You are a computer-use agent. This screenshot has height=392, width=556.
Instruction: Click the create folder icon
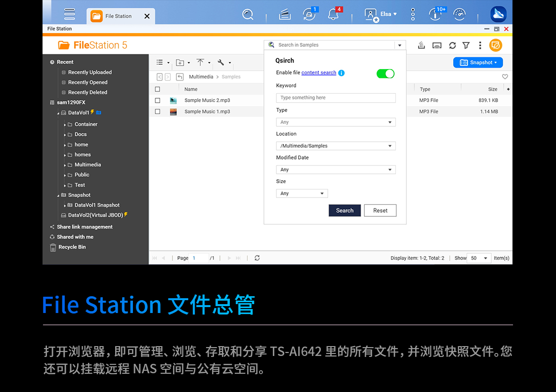click(180, 63)
